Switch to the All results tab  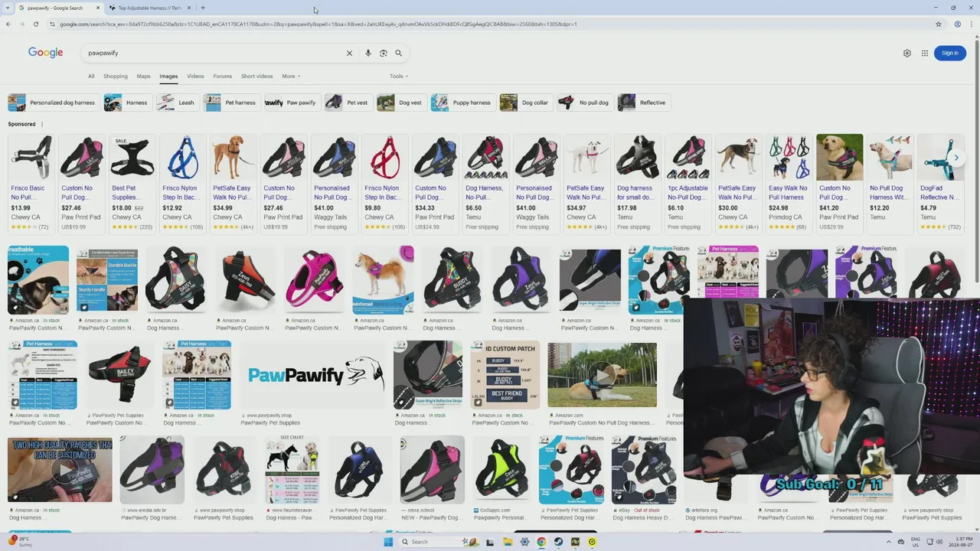[x=91, y=76]
